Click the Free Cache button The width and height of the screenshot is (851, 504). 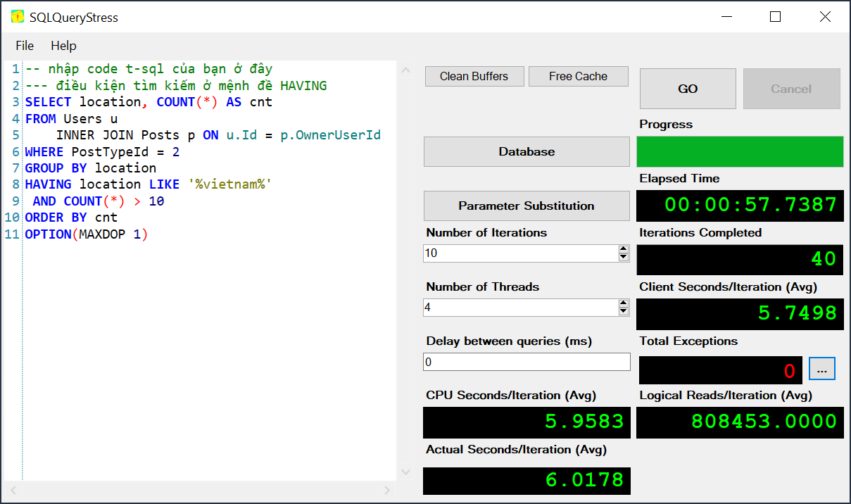[578, 76]
